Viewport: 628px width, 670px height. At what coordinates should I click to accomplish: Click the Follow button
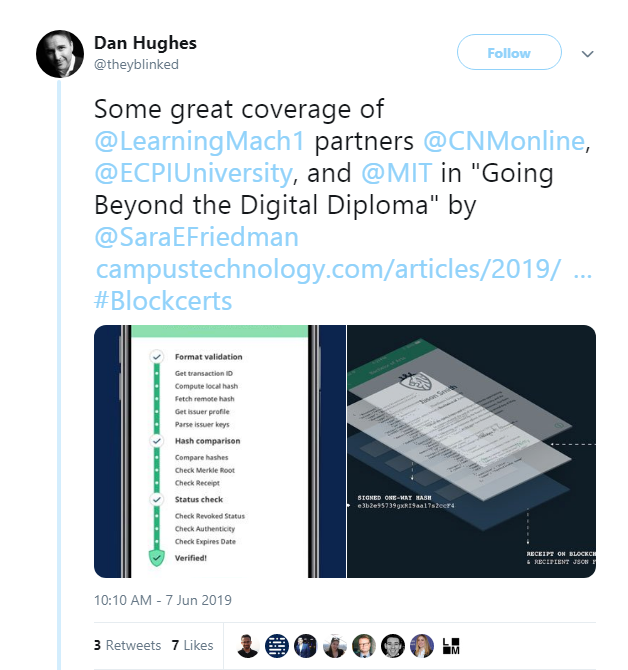tap(509, 52)
